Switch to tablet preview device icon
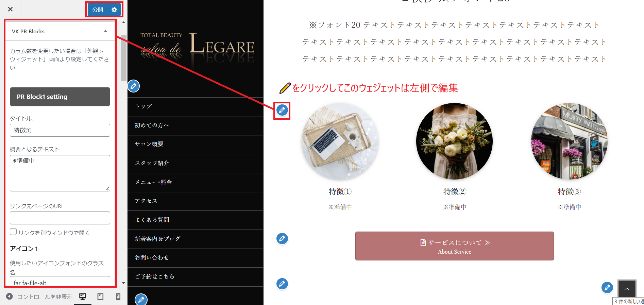The height and width of the screenshot is (305, 644). coord(100,296)
